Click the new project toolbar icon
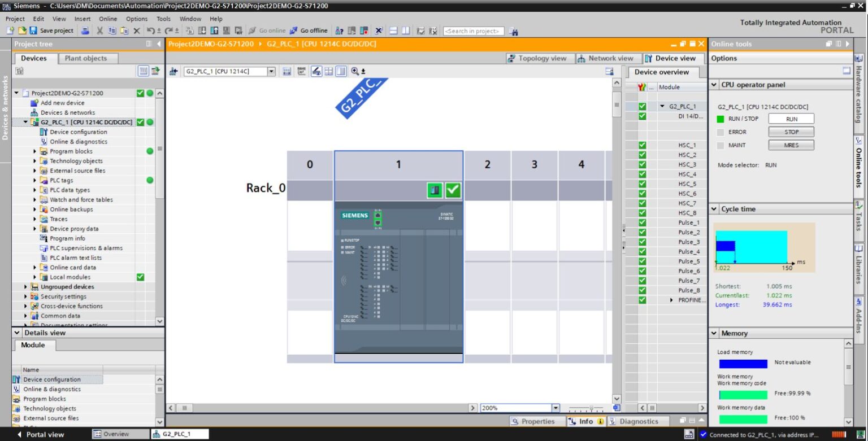Screen dimensions: 868x441 (11, 30)
